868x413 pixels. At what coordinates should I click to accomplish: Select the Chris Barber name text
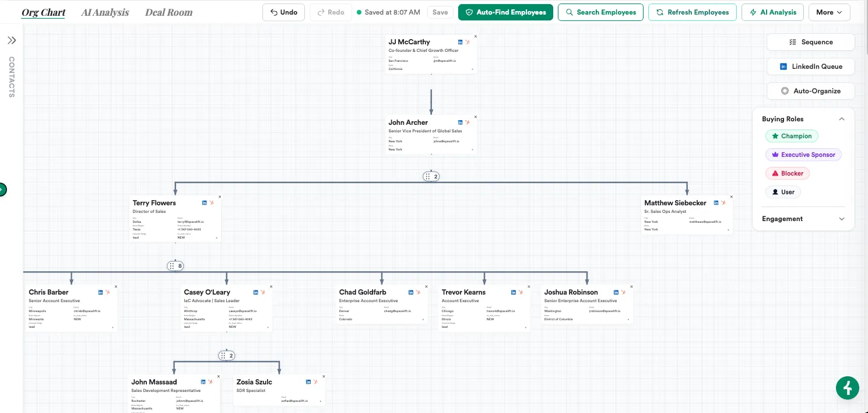48,292
